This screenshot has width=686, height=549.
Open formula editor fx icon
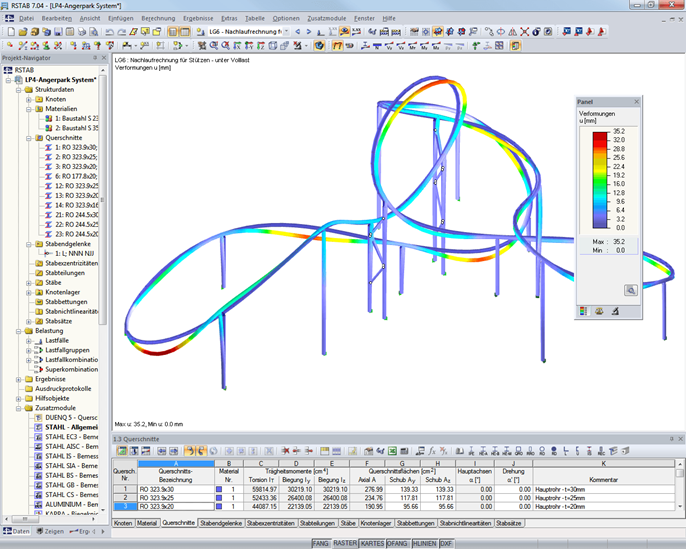click(x=432, y=451)
